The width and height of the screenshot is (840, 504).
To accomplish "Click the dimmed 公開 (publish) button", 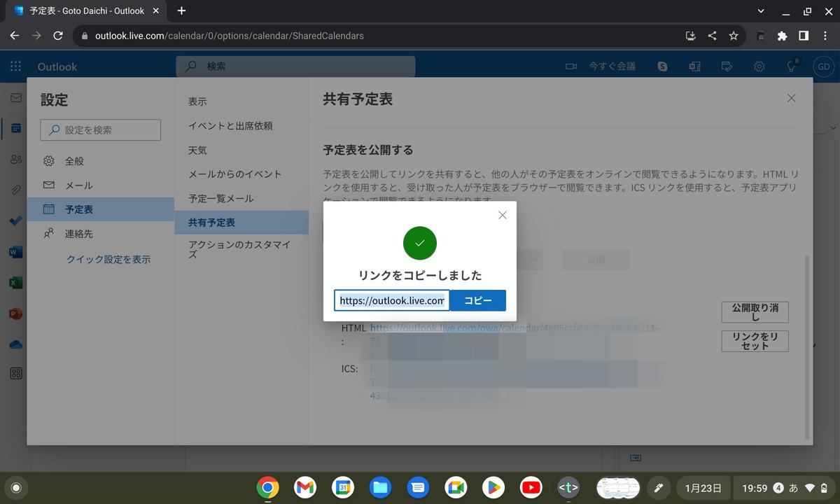I will 596,260.
